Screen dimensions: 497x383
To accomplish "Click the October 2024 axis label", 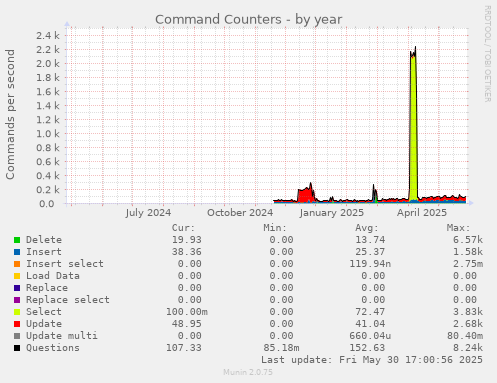I will [240, 213].
